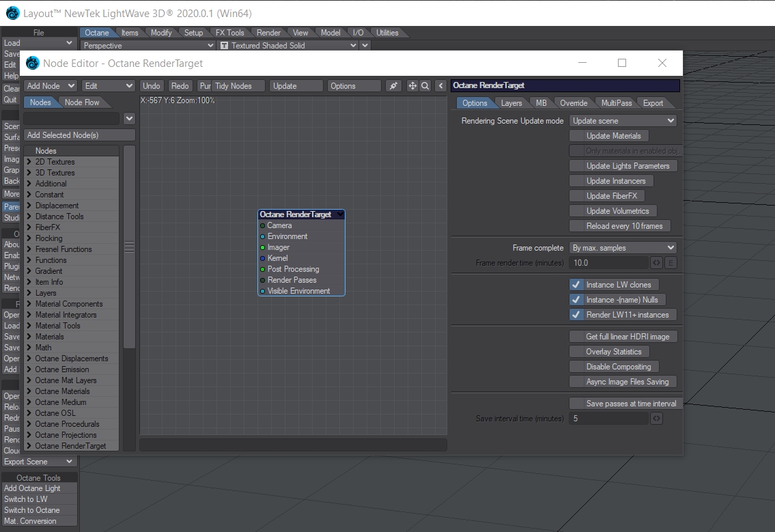This screenshot has height=532, width=775.
Task: Expand the Octane Materials node category
Action: pyautogui.click(x=29, y=391)
